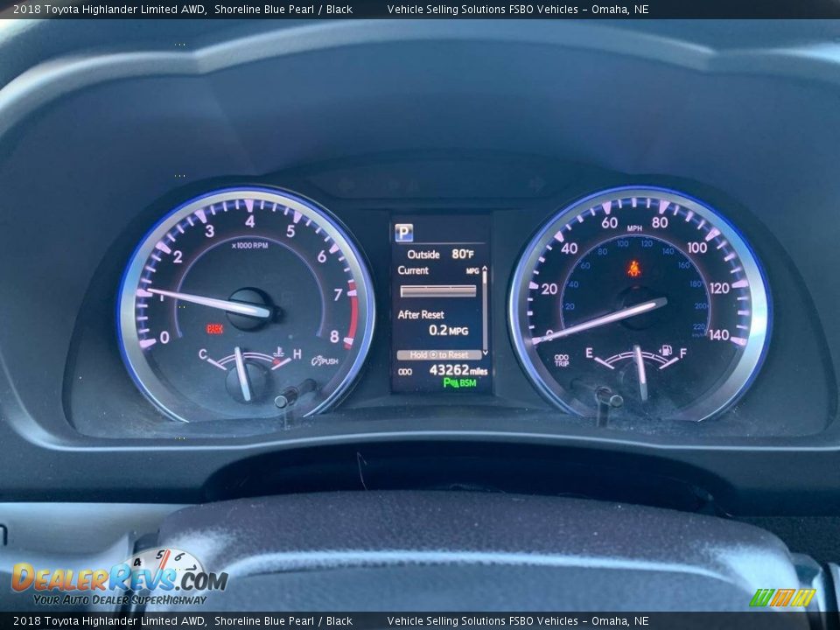Click the 60 mark on the outer speedometer scale

coord(610,221)
